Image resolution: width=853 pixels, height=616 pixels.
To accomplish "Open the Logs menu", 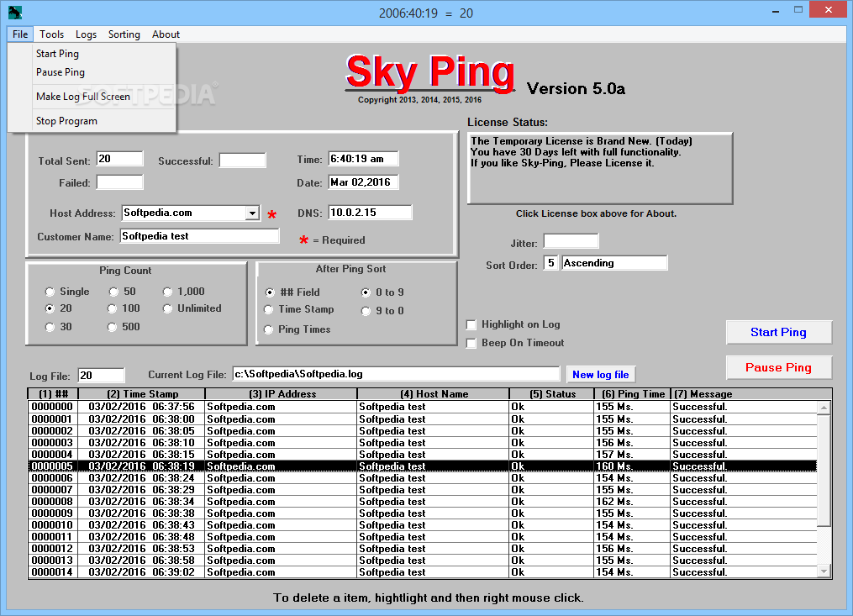I will 86,34.
